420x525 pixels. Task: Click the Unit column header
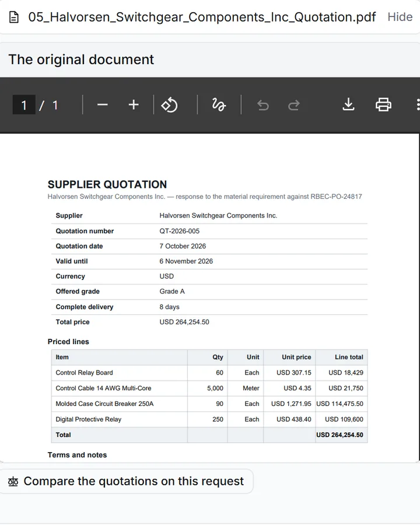pyautogui.click(x=253, y=357)
